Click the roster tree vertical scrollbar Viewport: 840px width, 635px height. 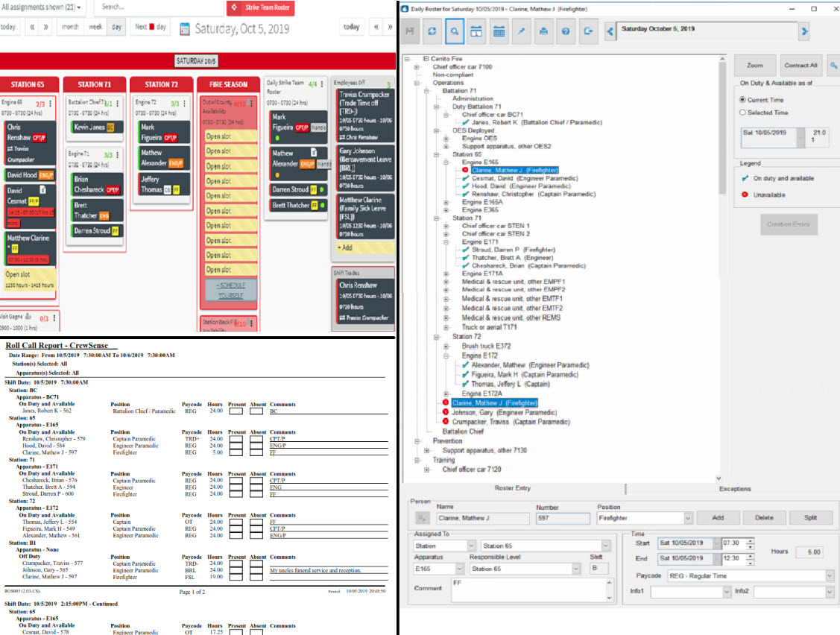point(721,268)
